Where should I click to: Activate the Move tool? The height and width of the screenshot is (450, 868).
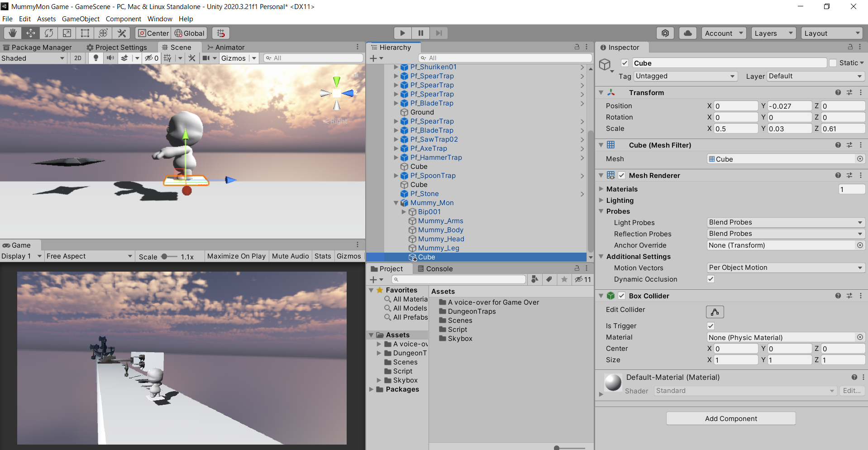coord(30,33)
